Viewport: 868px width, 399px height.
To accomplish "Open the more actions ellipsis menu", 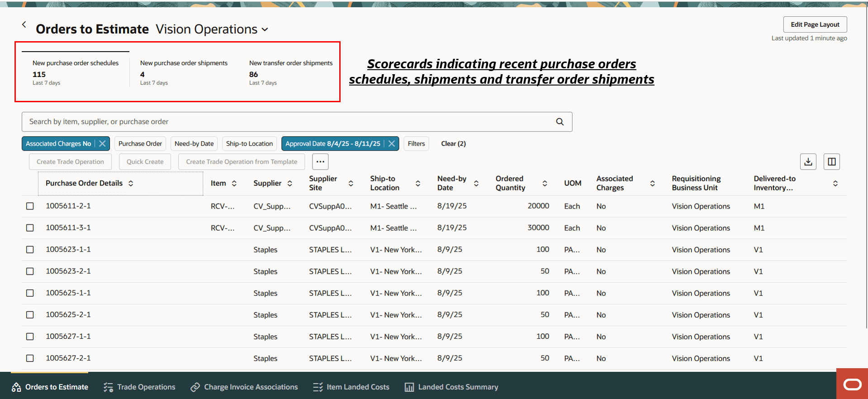I will coord(320,161).
